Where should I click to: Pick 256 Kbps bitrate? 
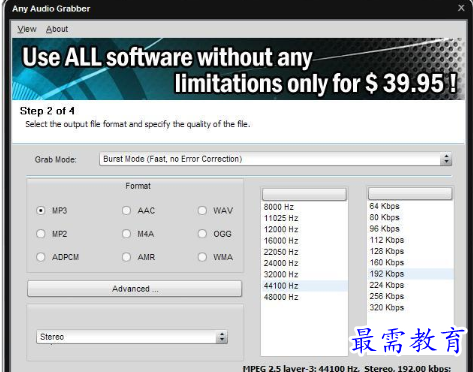click(x=410, y=296)
